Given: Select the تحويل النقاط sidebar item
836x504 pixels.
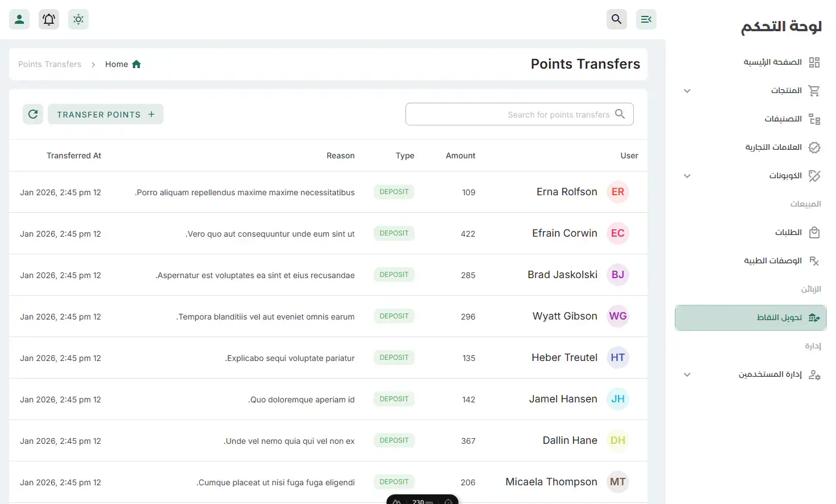Looking at the screenshot, I should [x=751, y=318].
